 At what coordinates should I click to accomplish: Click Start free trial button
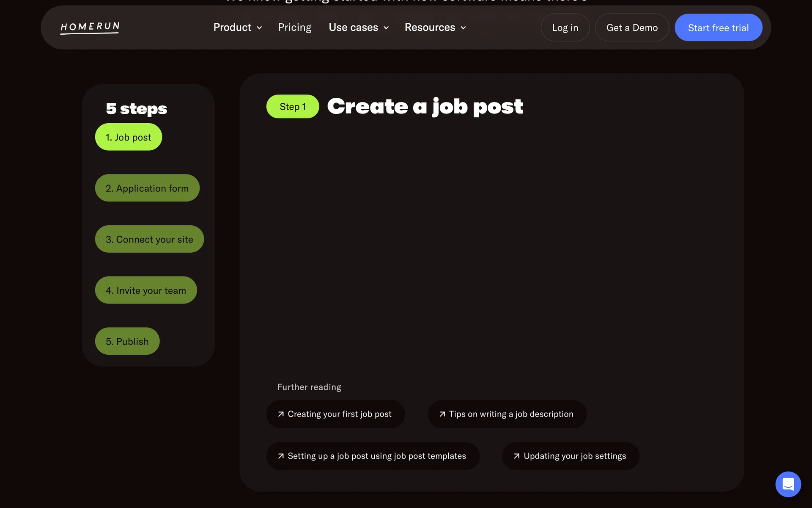click(x=718, y=28)
